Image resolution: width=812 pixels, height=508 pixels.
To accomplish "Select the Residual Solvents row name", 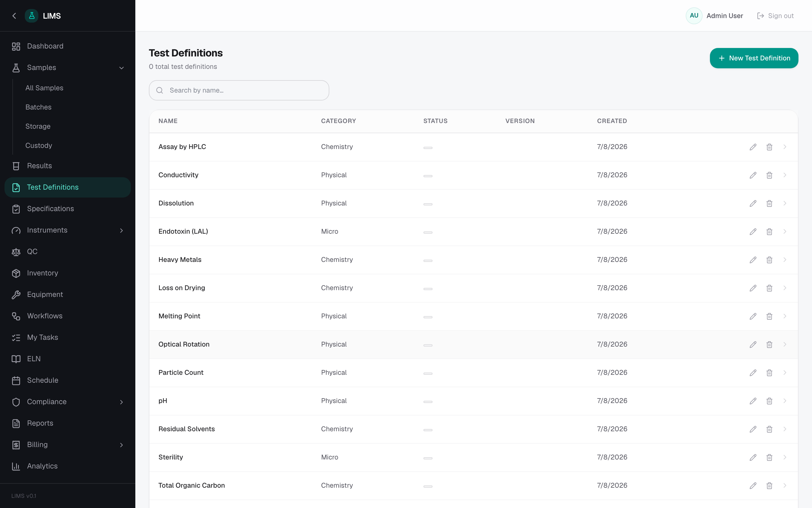I will (187, 429).
